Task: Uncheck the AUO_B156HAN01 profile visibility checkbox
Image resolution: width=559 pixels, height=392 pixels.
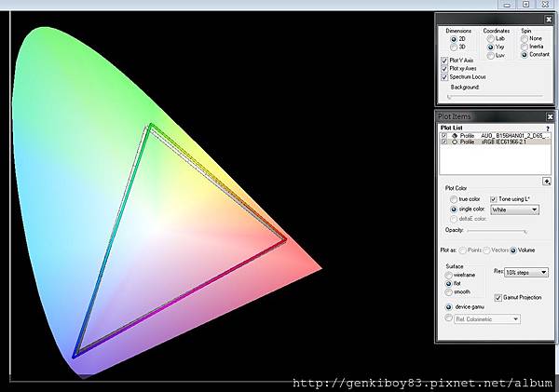Action: (444, 136)
